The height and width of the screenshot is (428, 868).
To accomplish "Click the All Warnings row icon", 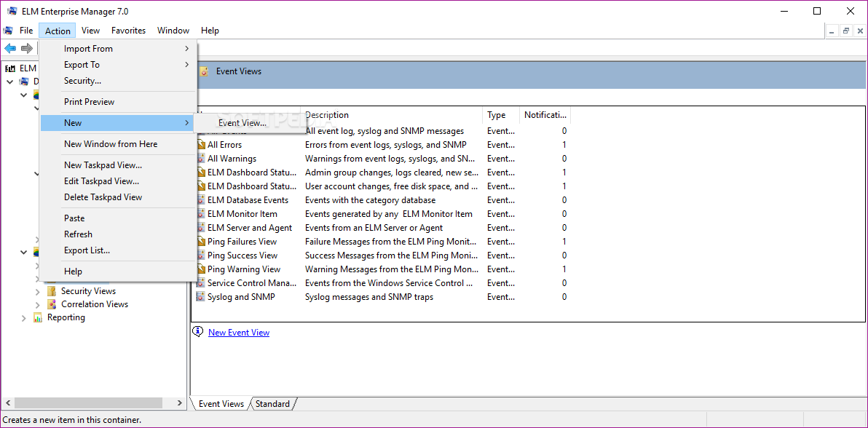I will tap(201, 159).
